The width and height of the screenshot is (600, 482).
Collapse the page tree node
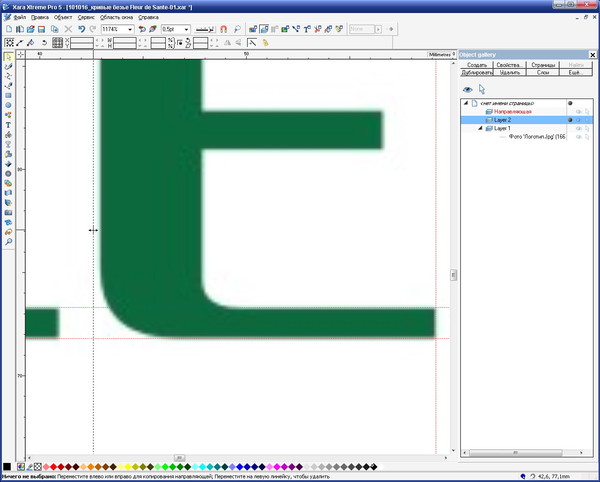466,103
